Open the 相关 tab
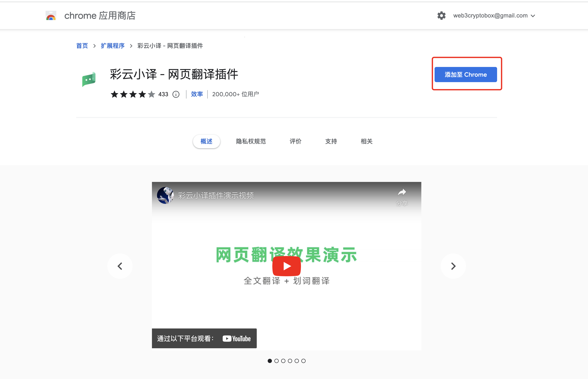This screenshot has width=588, height=379. point(366,141)
